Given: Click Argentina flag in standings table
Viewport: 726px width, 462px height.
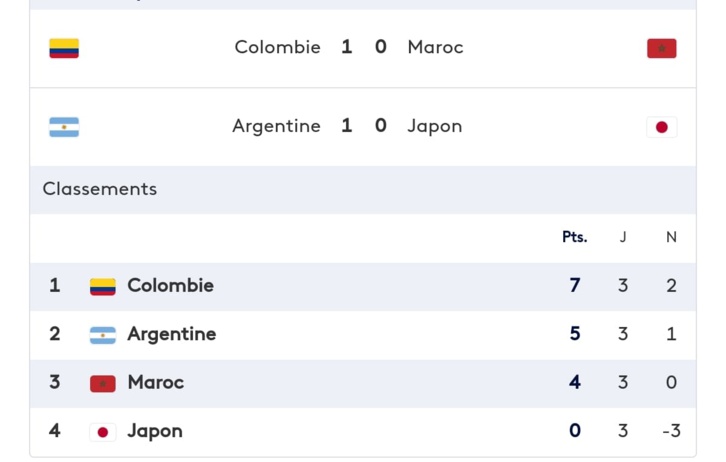Looking at the screenshot, I should click(x=103, y=335).
